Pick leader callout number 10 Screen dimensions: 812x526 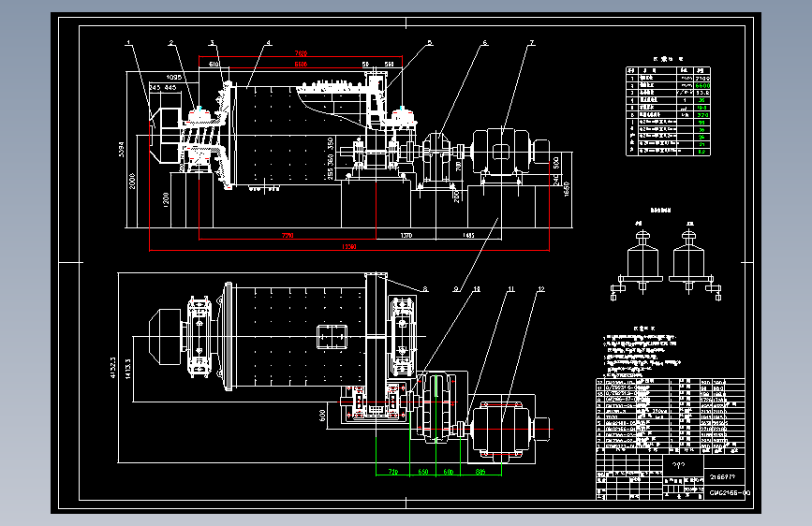click(477, 289)
